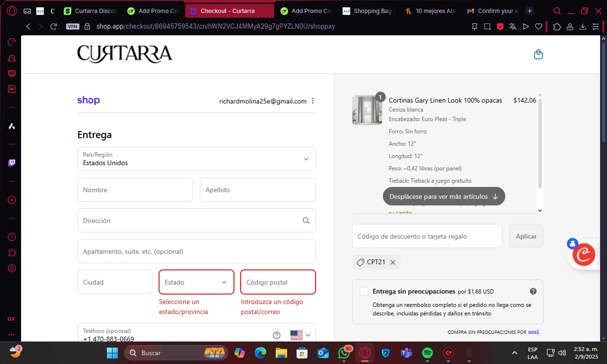The height and width of the screenshot is (364, 607).
Task: Open the phone help question mark icon
Action: [277, 335]
